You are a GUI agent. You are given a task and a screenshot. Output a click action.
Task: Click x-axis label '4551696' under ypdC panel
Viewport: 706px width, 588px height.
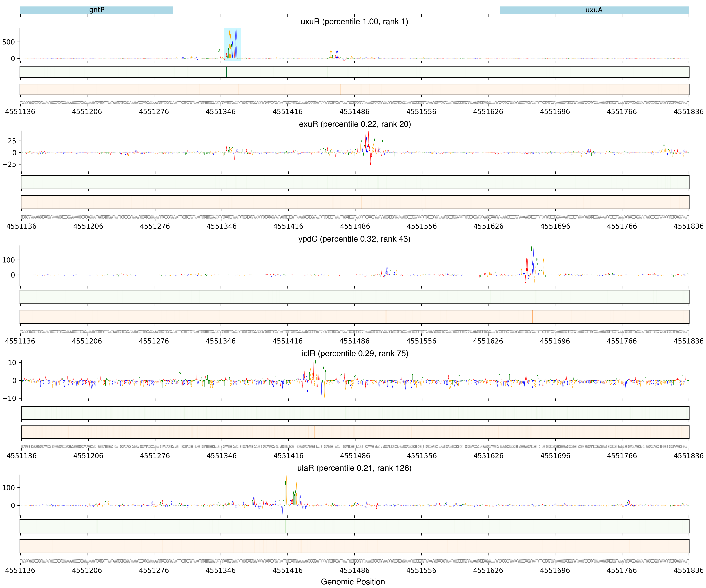[x=555, y=341]
